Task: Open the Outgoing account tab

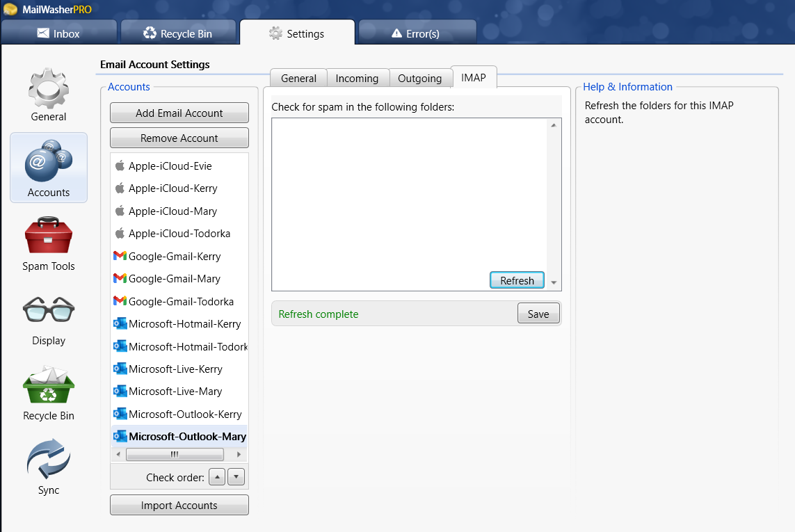Action: click(x=420, y=78)
